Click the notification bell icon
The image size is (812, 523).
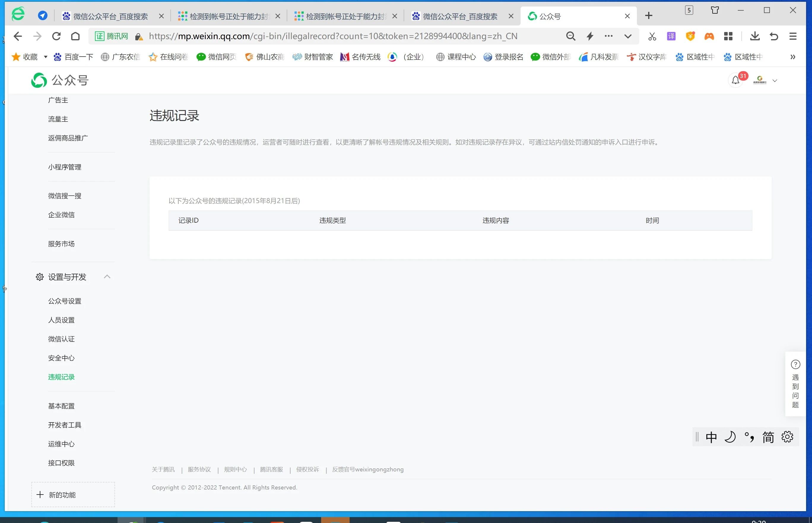[735, 80]
